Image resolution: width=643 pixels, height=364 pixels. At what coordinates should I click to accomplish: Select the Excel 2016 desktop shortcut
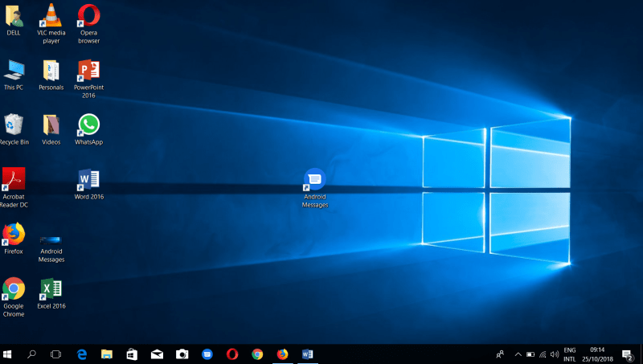tap(51, 289)
